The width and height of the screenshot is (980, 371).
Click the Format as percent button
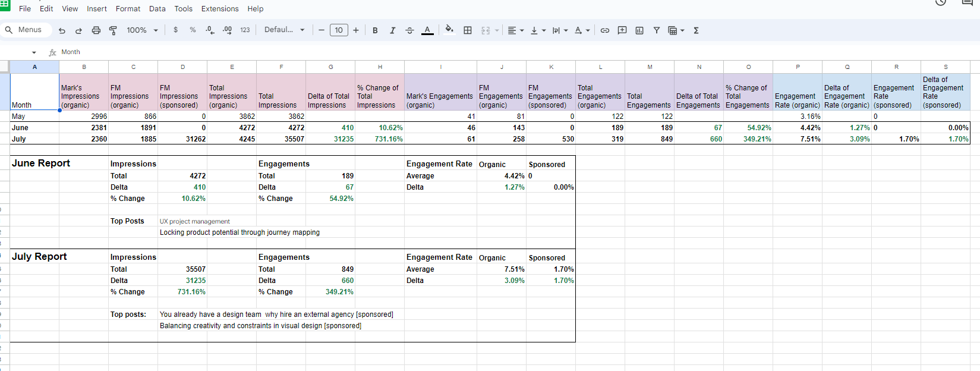tap(193, 30)
